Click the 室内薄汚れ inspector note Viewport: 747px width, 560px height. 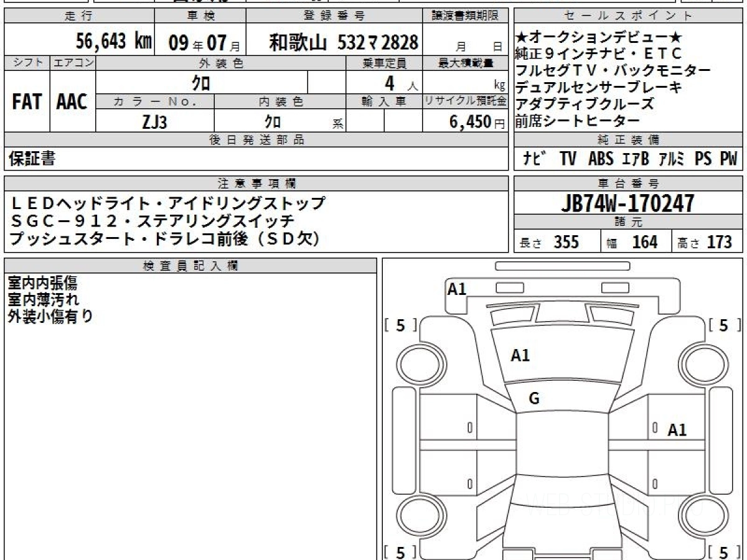[x=44, y=299]
